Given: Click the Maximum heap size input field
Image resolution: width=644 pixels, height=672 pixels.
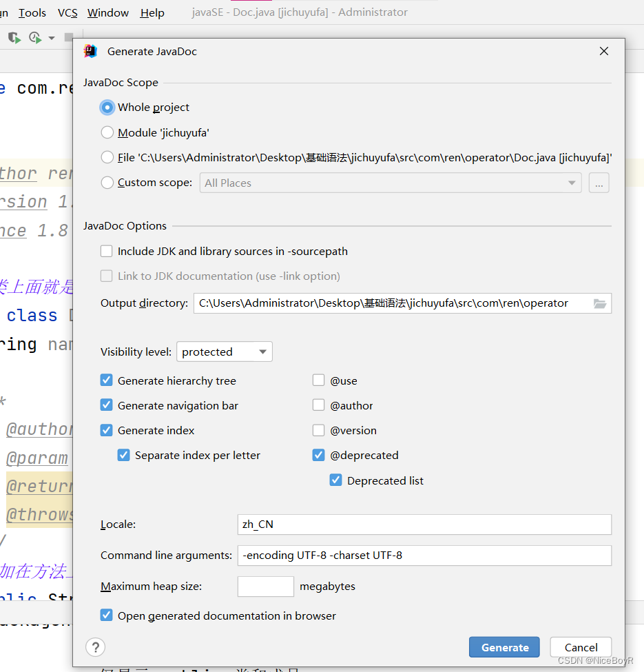Looking at the screenshot, I should [x=265, y=587].
